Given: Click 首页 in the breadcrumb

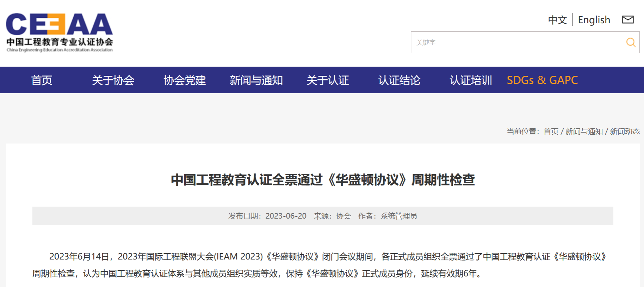Looking at the screenshot, I should [551, 132].
